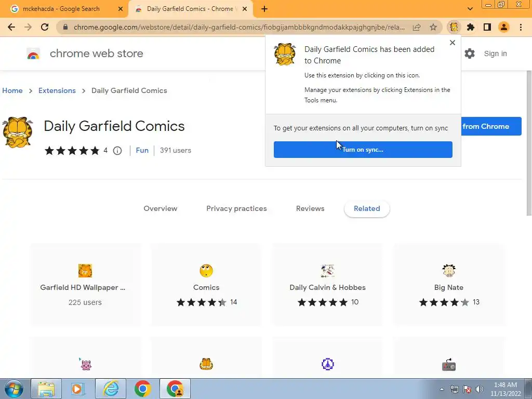Screen dimensions: 532x399
Task: Open the Garfield extension toolbar icon
Action: coord(454,27)
